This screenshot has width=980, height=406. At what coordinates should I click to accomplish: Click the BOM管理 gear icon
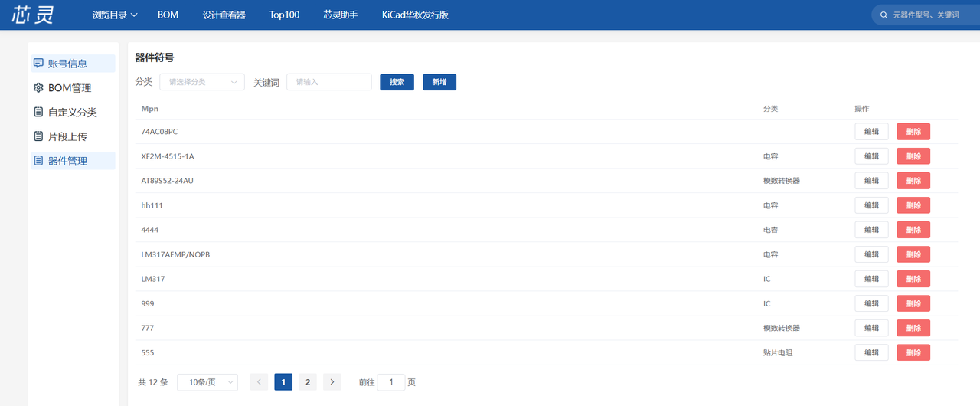pyautogui.click(x=38, y=88)
